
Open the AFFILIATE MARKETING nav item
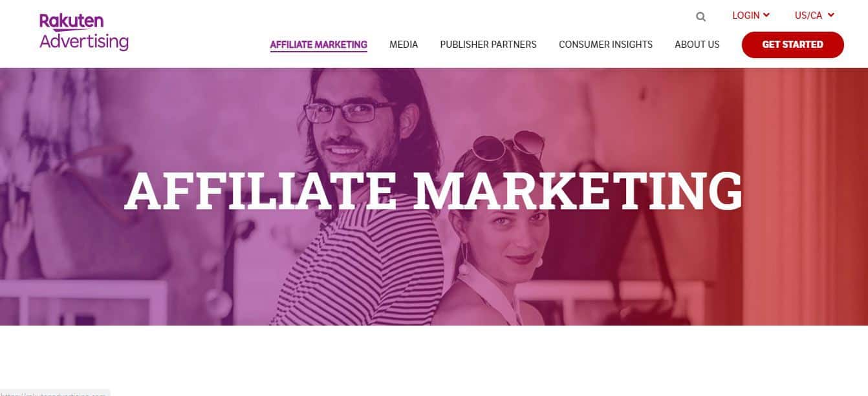click(318, 45)
